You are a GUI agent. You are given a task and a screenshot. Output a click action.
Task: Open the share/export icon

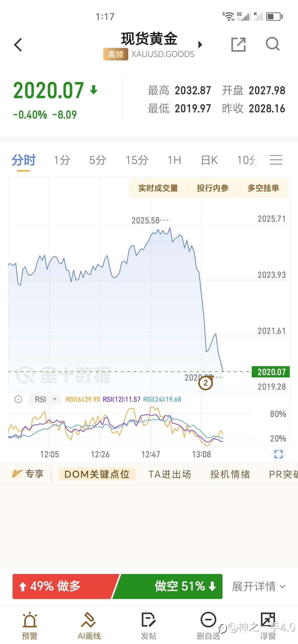(x=238, y=45)
